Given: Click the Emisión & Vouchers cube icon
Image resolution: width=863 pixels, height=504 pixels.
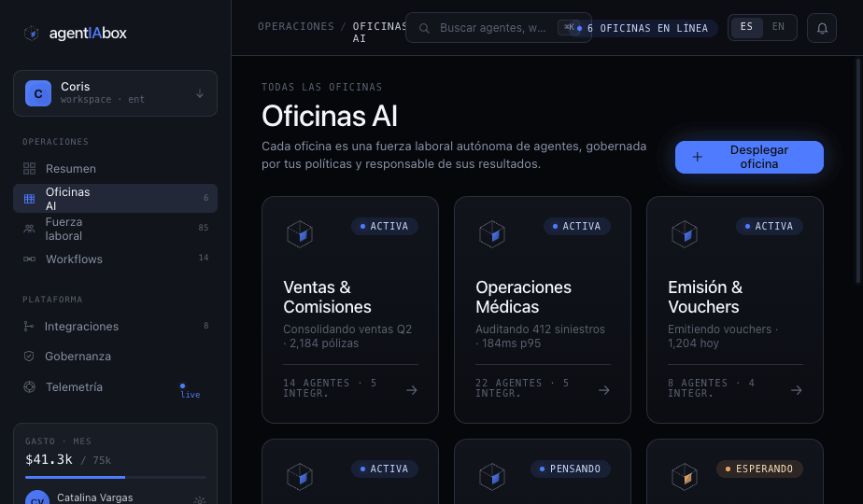Looking at the screenshot, I should (x=685, y=234).
